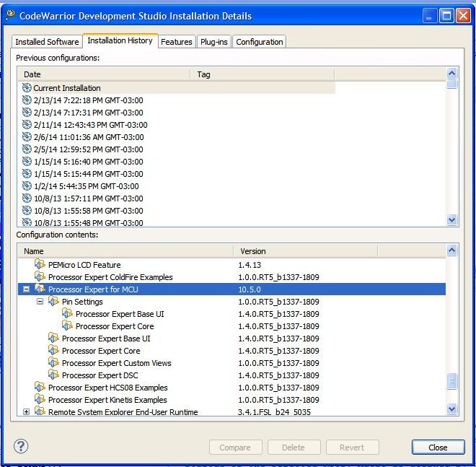Image resolution: width=476 pixels, height=467 pixels.
Task: Click the icon for 1/15/14 5:15:44 PM entry
Action: (27, 173)
